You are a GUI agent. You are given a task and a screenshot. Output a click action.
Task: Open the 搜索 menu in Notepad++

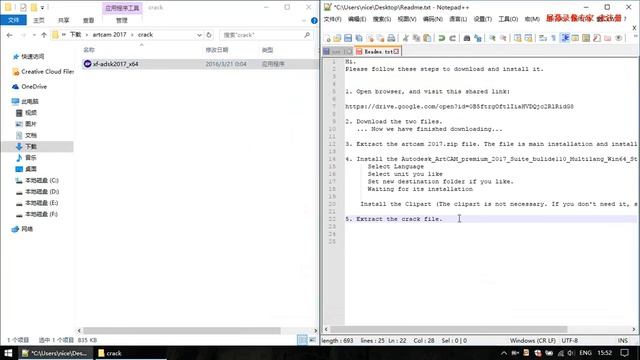tap(382, 19)
